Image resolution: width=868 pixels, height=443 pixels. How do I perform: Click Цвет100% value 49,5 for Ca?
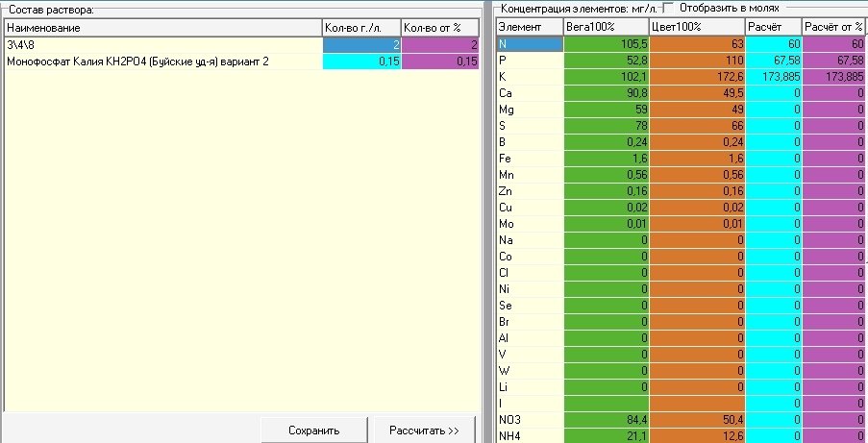(x=697, y=93)
